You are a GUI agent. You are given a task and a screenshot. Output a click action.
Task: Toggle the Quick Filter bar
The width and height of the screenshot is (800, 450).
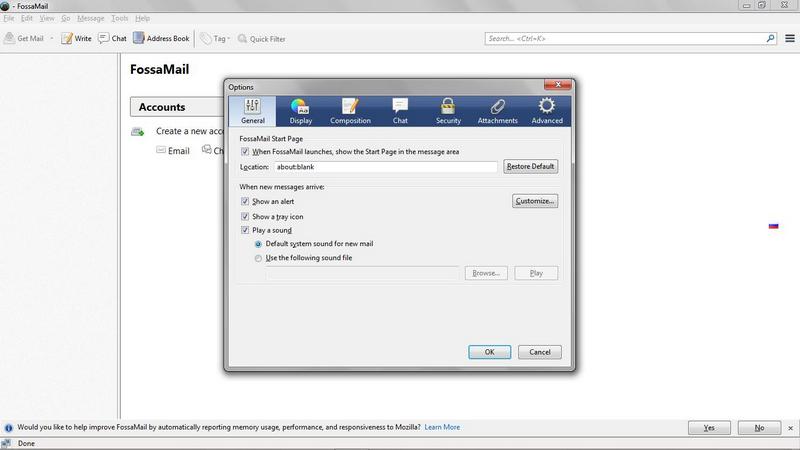point(262,38)
